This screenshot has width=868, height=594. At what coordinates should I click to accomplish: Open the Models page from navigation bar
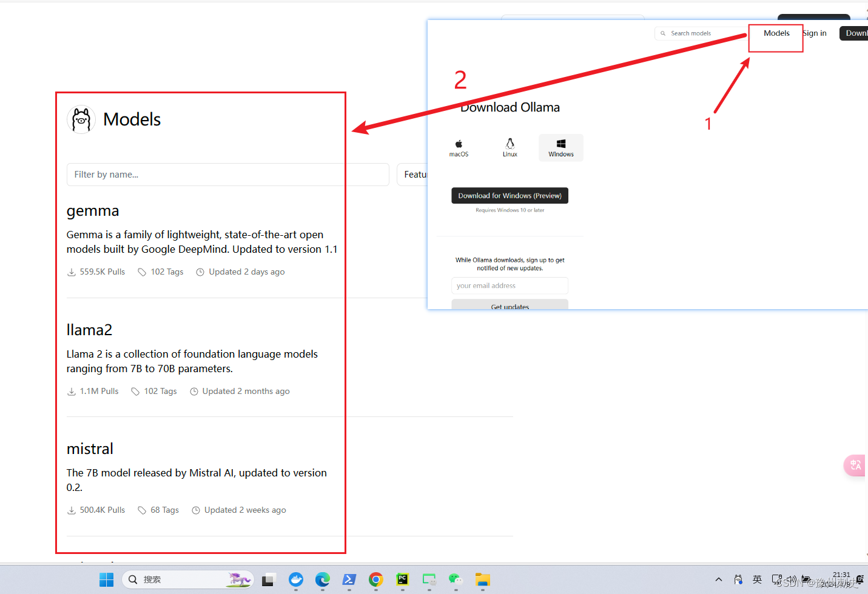tap(776, 33)
